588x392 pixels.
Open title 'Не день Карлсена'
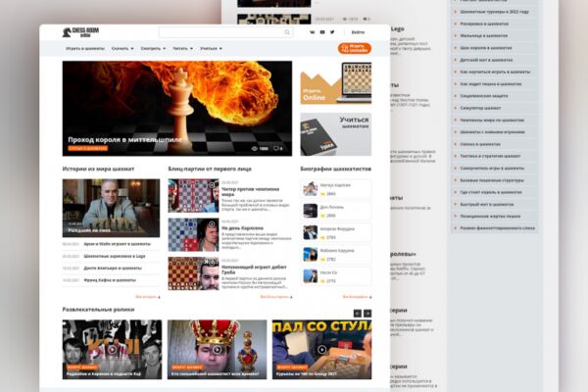(x=242, y=228)
